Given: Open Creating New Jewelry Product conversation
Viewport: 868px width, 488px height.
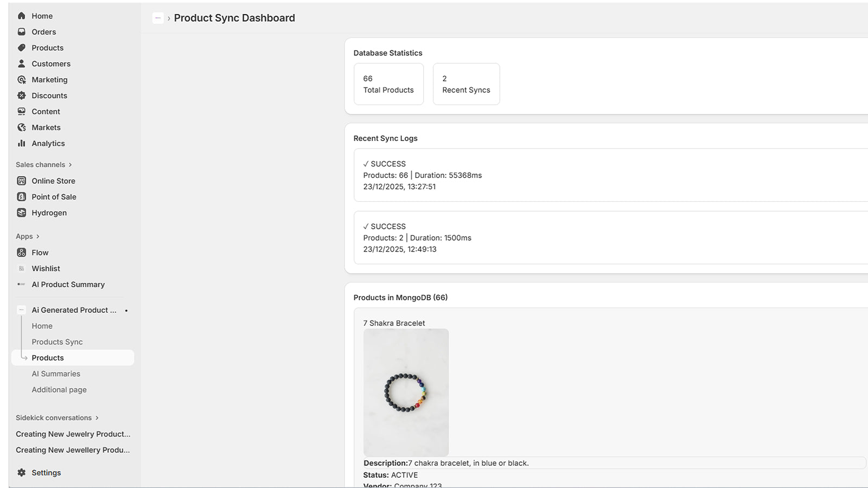Looking at the screenshot, I should pyautogui.click(x=73, y=434).
